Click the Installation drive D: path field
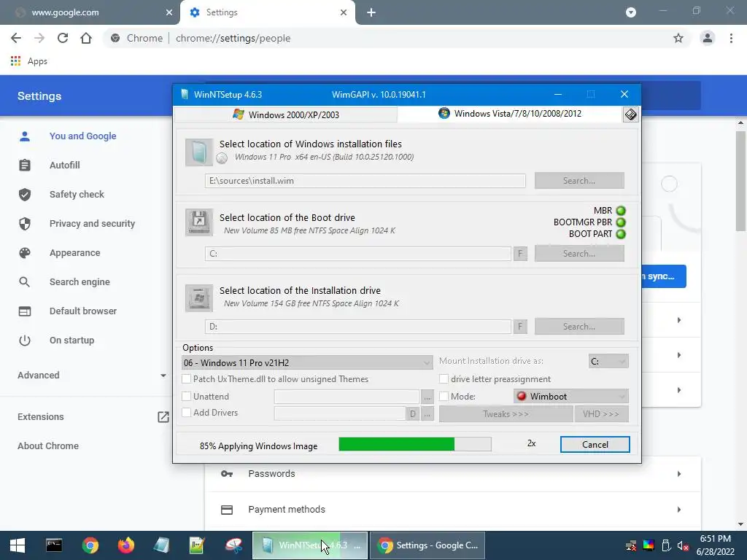Screen dimensions: 747x560 point(358,326)
